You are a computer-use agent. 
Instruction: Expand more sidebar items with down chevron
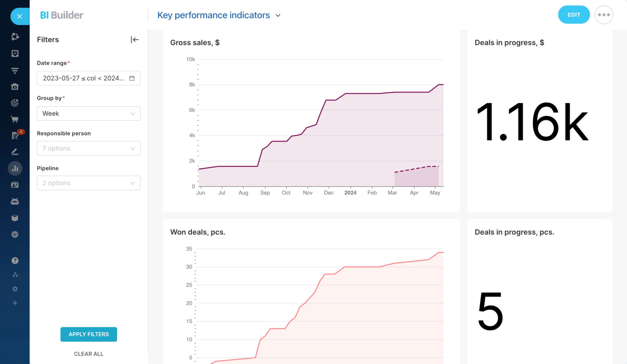[x=15, y=234]
